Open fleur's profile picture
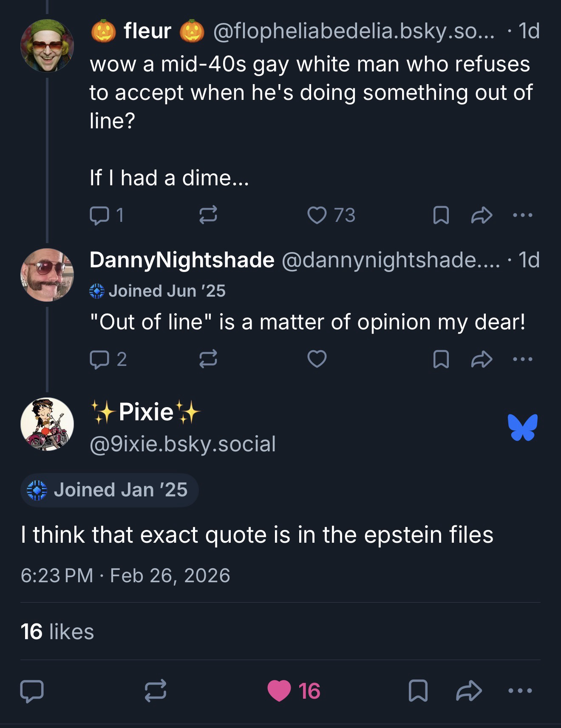The image size is (561, 728). (47, 45)
